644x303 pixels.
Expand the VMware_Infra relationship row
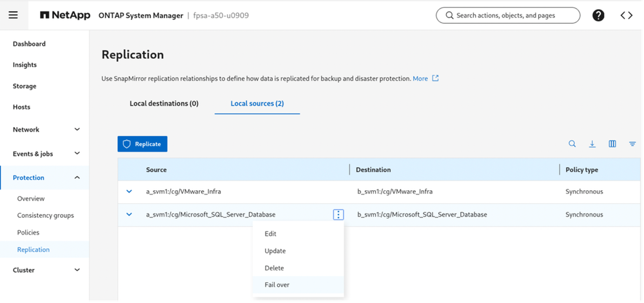(x=130, y=191)
